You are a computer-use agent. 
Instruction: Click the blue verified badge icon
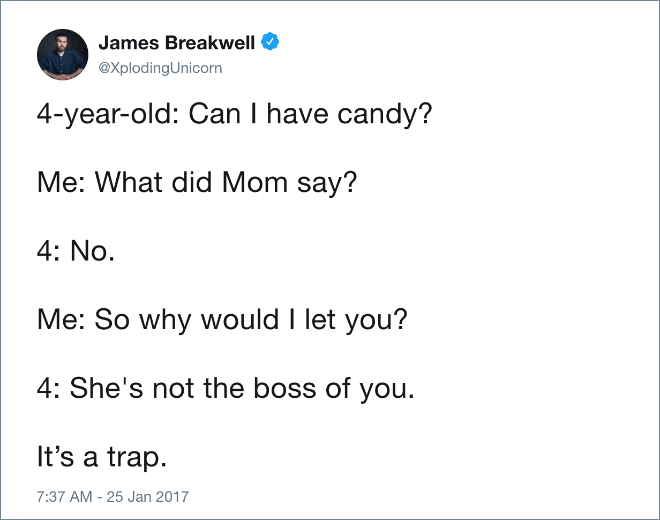pos(270,42)
